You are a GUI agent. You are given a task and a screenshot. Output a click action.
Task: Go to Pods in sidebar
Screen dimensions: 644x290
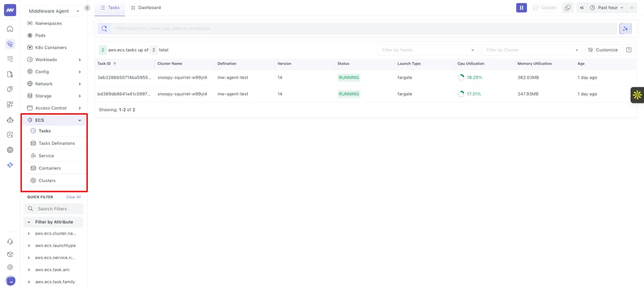tap(41, 35)
